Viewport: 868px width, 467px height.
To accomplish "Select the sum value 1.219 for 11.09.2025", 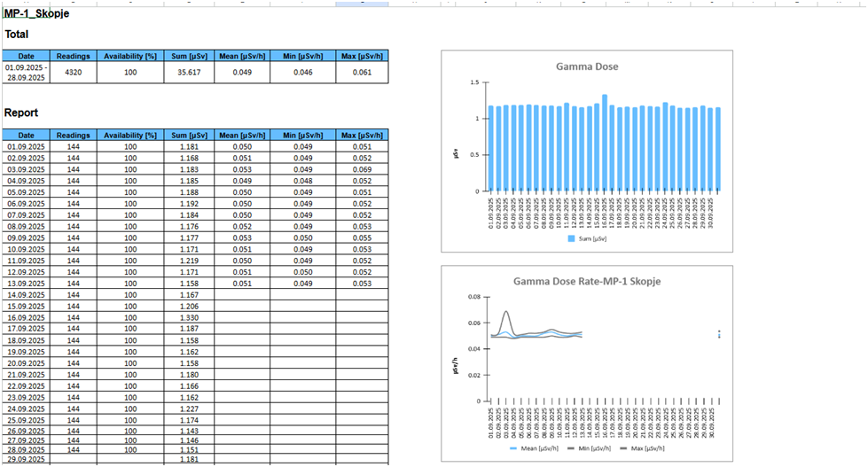I will (190, 261).
